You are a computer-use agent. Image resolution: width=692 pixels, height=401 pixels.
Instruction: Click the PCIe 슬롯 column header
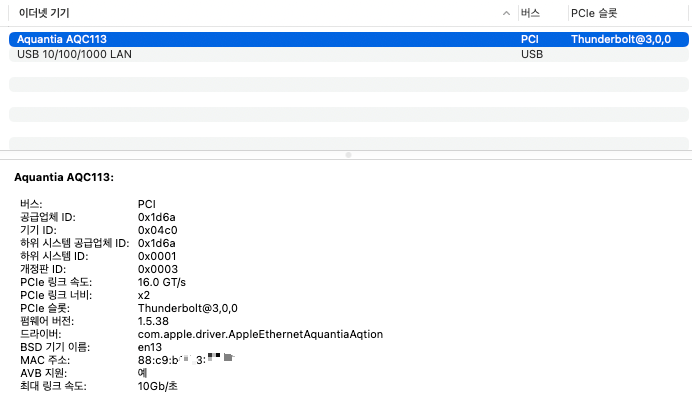[x=594, y=13]
